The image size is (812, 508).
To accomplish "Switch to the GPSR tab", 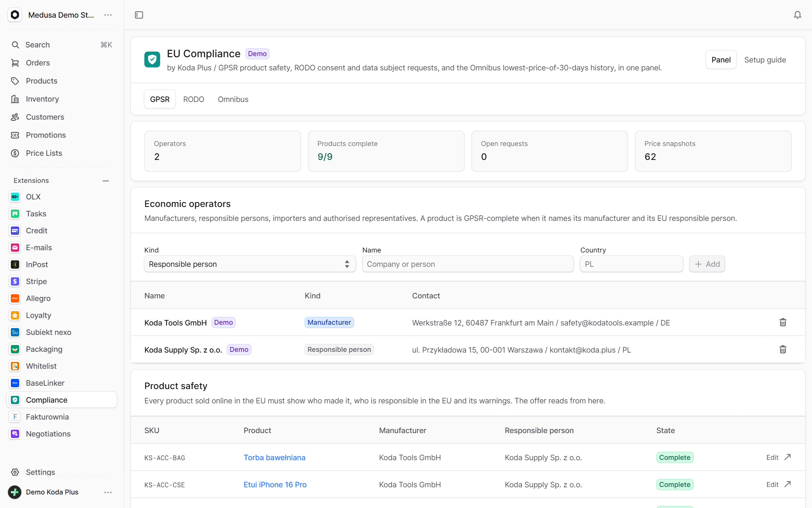I will (x=160, y=99).
